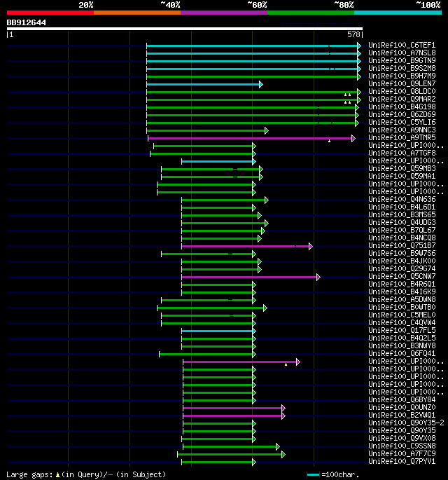This screenshot has height=480, width=448.
Task: Open hit UniRef100_Q7PYV1
Action: 402,461
